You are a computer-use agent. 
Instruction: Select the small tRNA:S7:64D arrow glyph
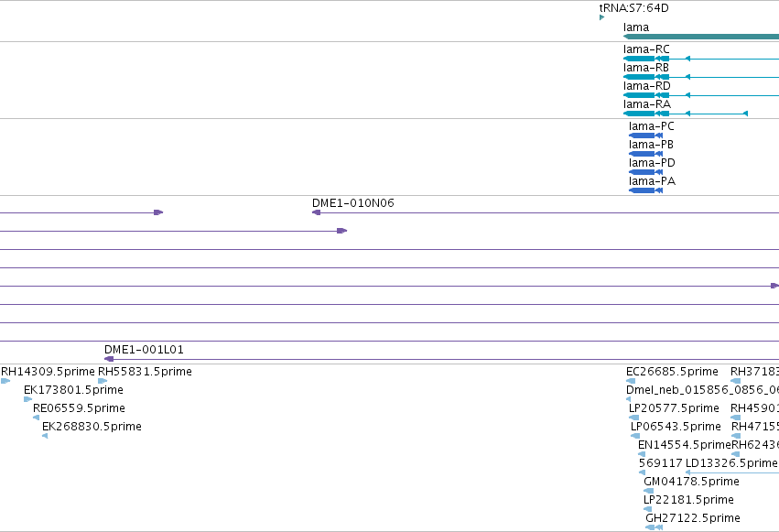coord(601,17)
